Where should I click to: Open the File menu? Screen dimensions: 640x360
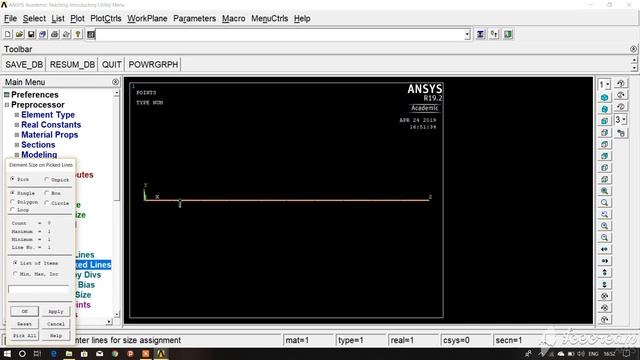10,19
